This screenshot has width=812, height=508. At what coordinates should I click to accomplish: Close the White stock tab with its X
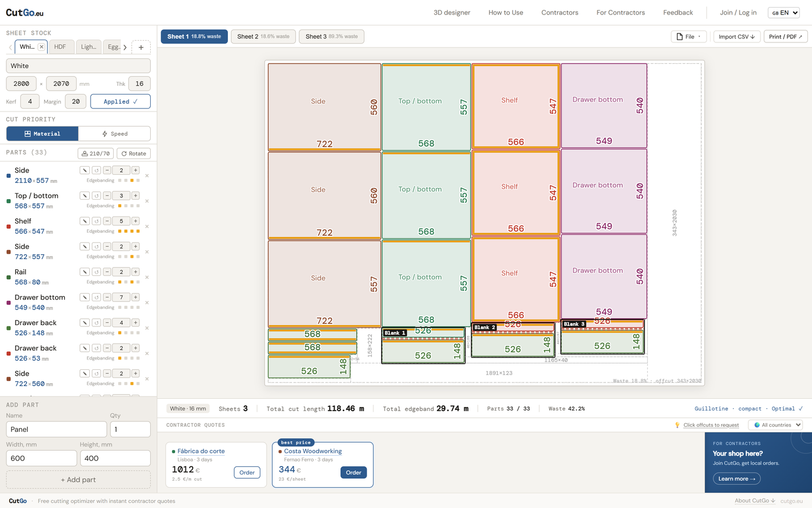[41, 47]
